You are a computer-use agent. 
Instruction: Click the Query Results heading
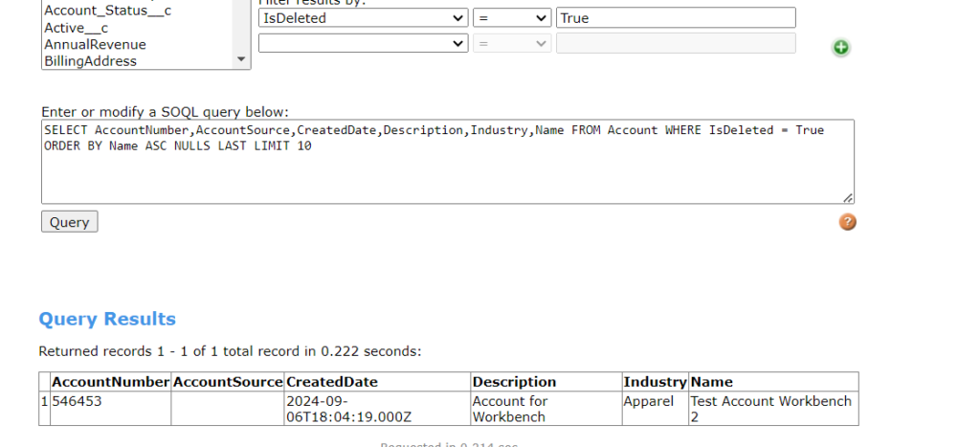coord(107,319)
